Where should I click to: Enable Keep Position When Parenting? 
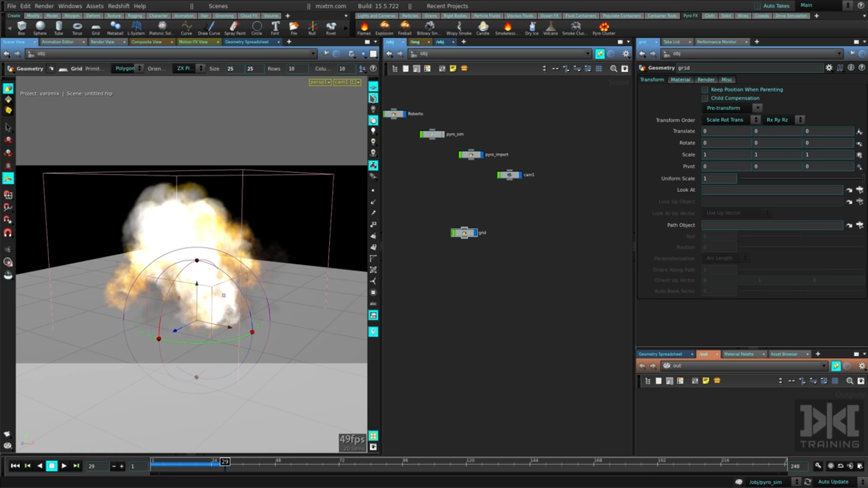coord(705,90)
